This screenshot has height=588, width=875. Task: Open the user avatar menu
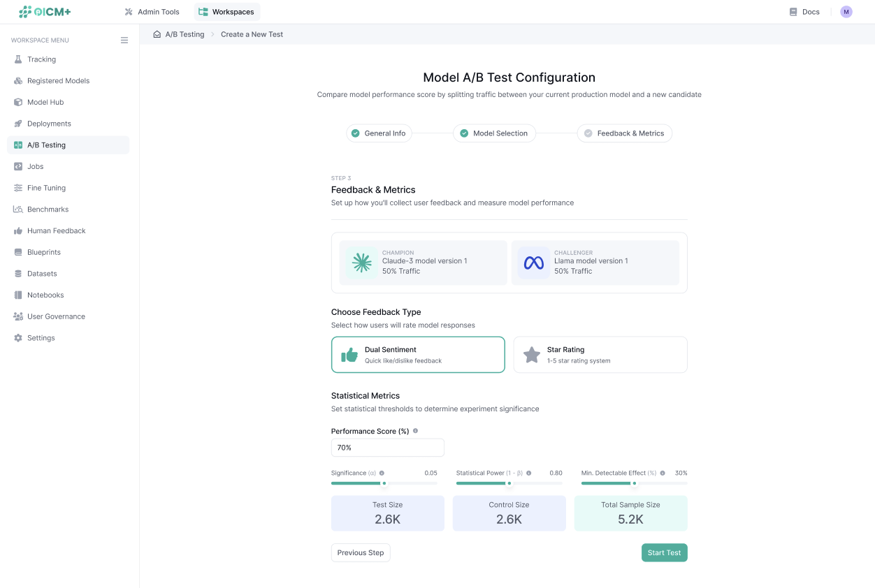846,12
